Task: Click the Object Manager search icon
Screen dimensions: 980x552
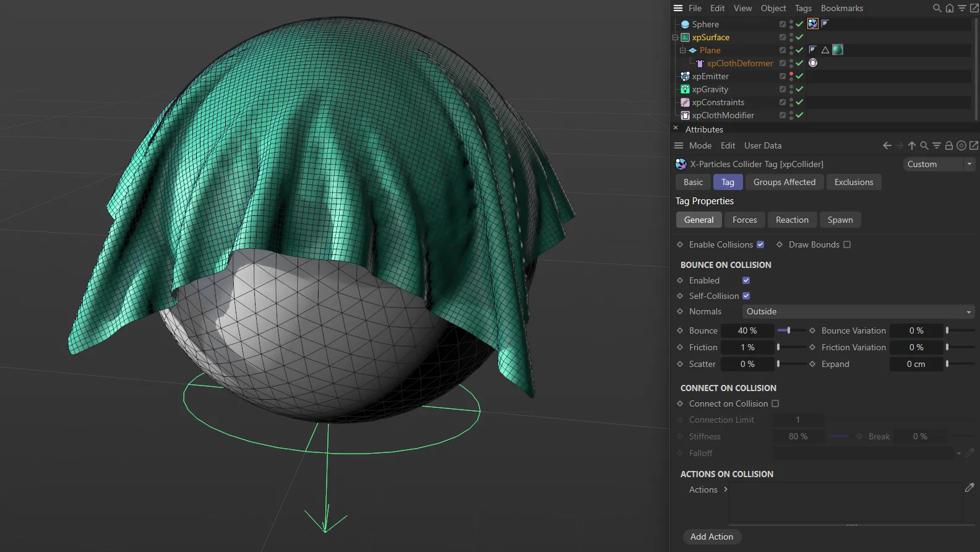Action: click(937, 8)
